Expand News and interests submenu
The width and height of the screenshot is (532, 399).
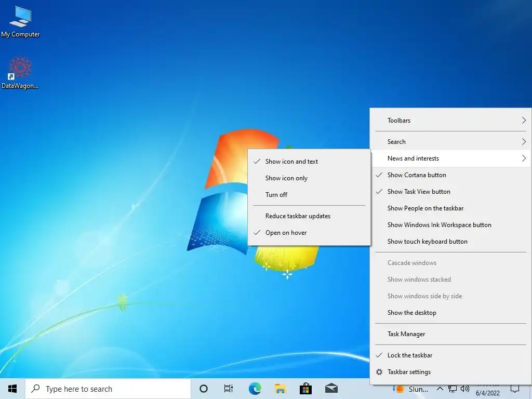[x=450, y=158]
